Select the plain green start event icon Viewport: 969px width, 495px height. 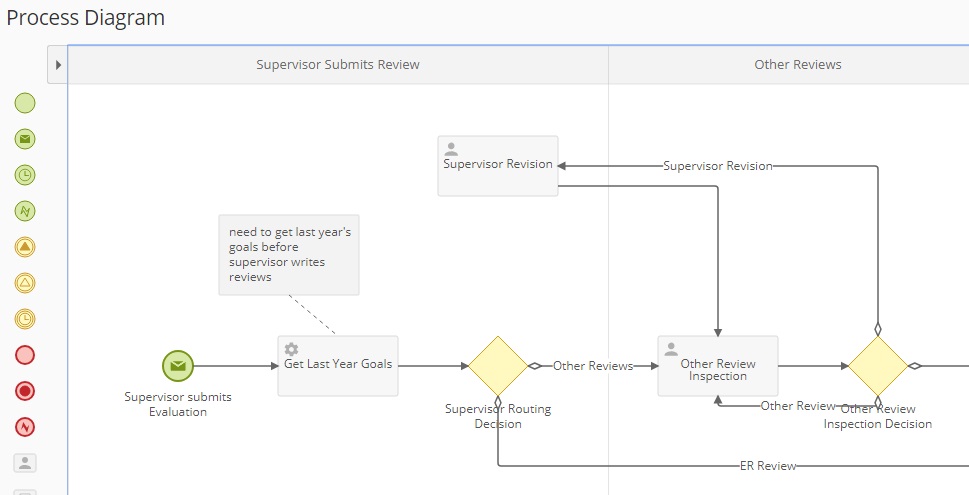coord(25,103)
